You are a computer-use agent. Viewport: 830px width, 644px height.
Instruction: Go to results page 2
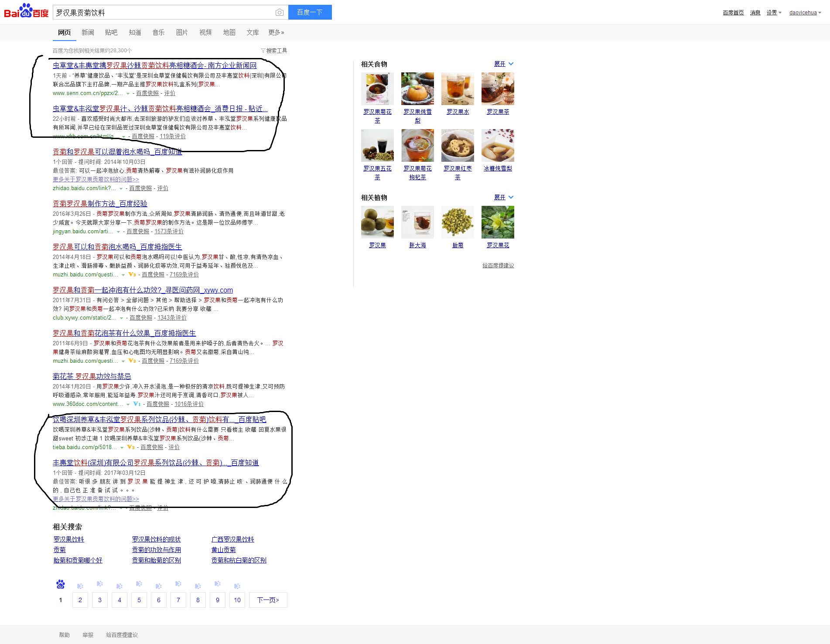coord(80,600)
